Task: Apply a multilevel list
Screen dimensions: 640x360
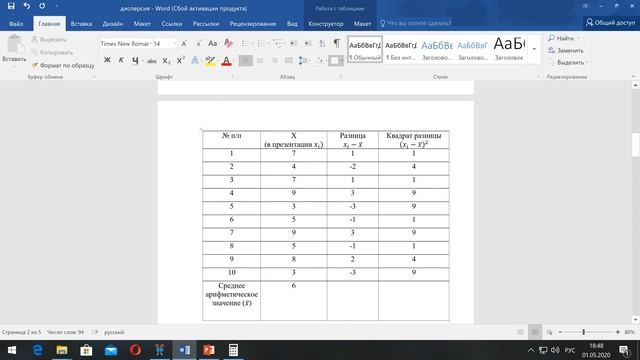Action: [278, 43]
